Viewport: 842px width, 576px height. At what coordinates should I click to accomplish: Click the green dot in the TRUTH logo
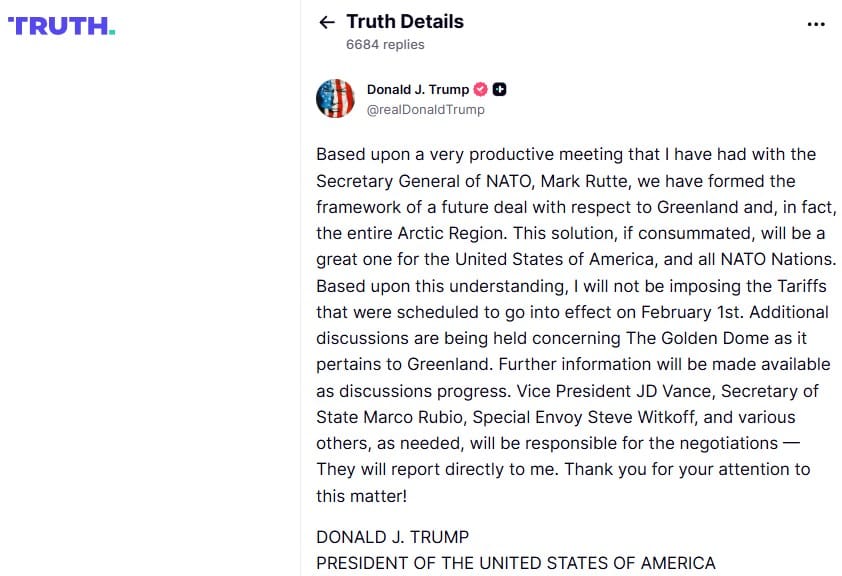(x=112, y=32)
